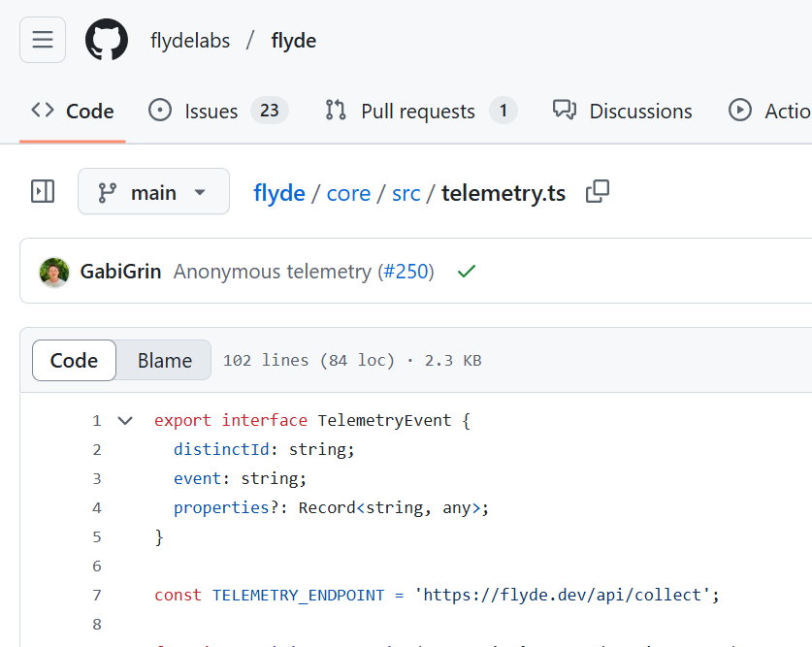The height and width of the screenshot is (647, 812).
Task: Select the Code view toggle button
Action: coord(74,360)
